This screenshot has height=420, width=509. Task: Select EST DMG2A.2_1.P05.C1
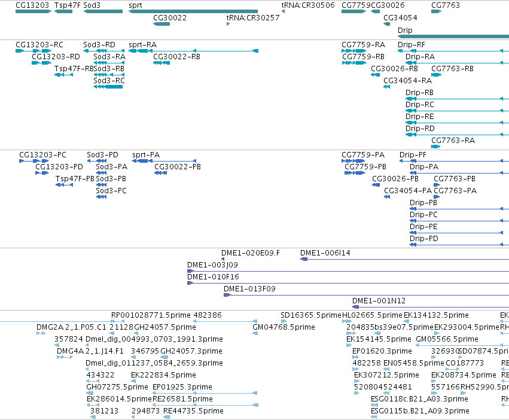pos(71,327)
